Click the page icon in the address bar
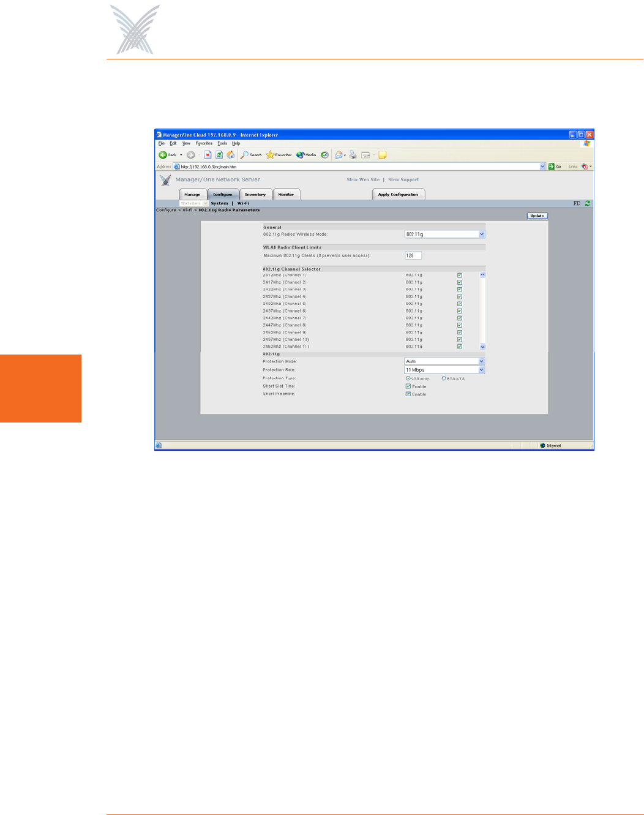Viewport: 644px width, 815px height. tap(177, 167)
